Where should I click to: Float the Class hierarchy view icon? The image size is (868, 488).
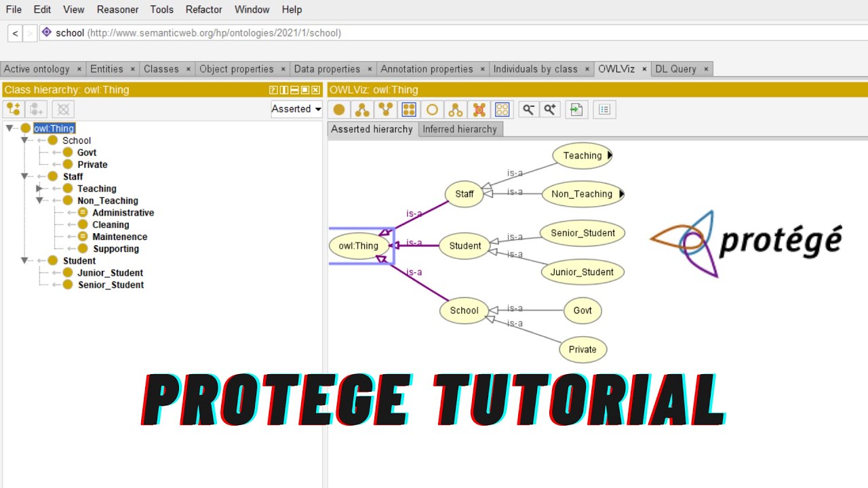coord(305,90)
